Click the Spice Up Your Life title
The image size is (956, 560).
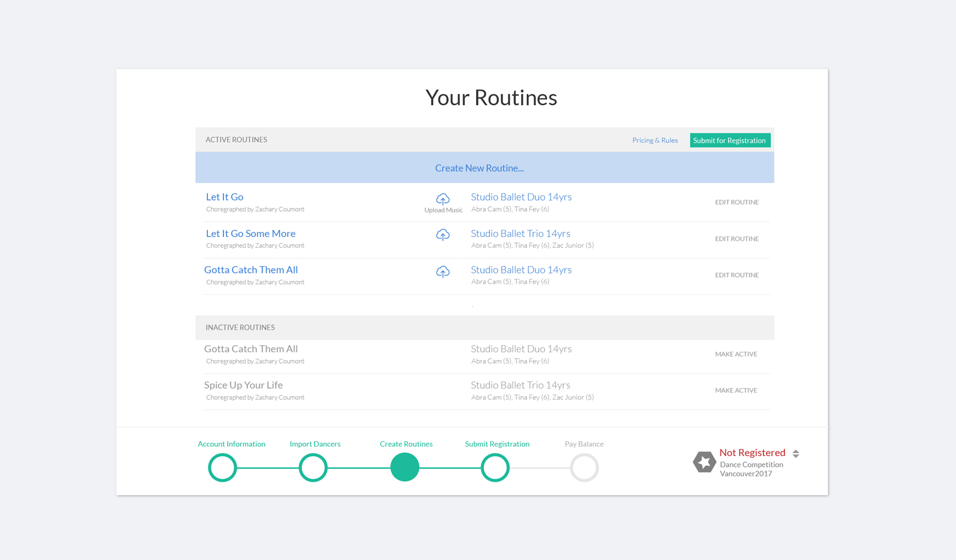pos(243,385)
